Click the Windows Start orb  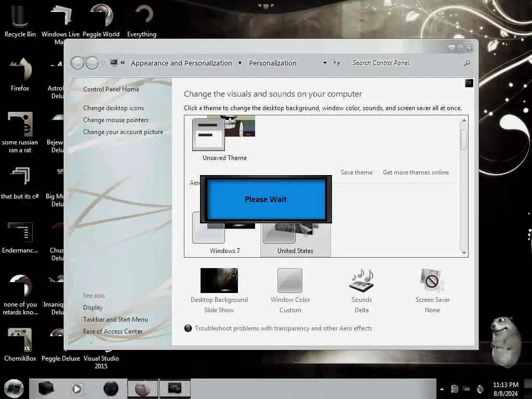coord(14,389)
